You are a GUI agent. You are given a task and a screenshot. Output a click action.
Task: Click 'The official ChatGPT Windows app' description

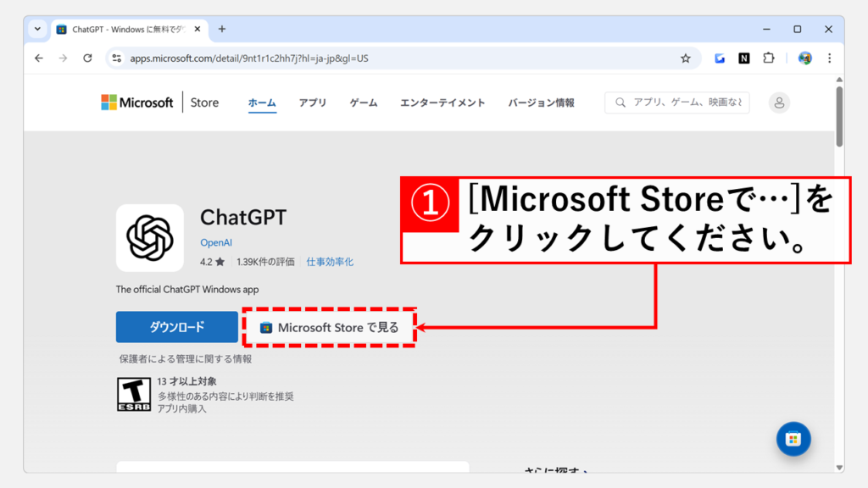(187, 290)
